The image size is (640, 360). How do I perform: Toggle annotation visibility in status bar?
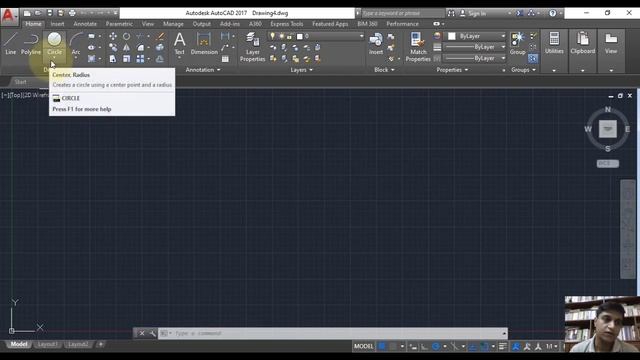(x=516, y=347)
